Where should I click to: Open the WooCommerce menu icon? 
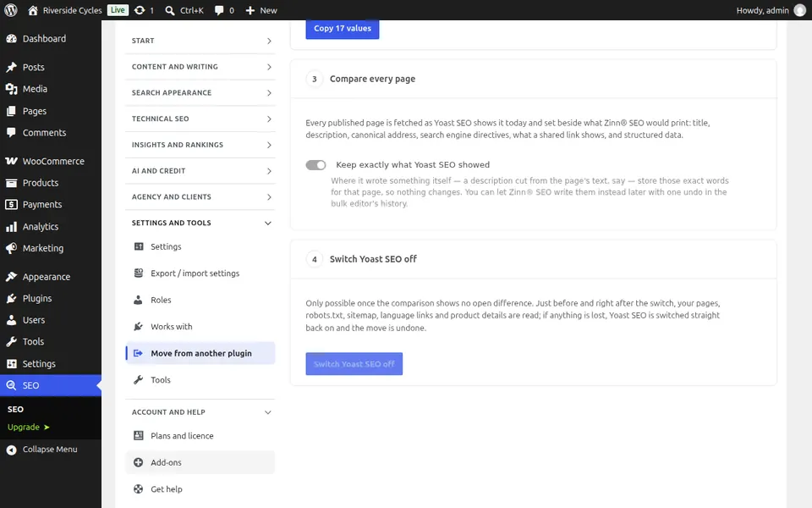coord(11,161)
